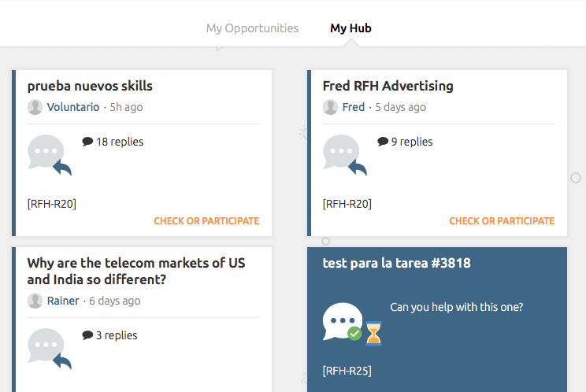Click CHECK OR PARTICIPATE under Fred RFH Advertising
This screenshot has height=392, width=586.
click(502, 221)
